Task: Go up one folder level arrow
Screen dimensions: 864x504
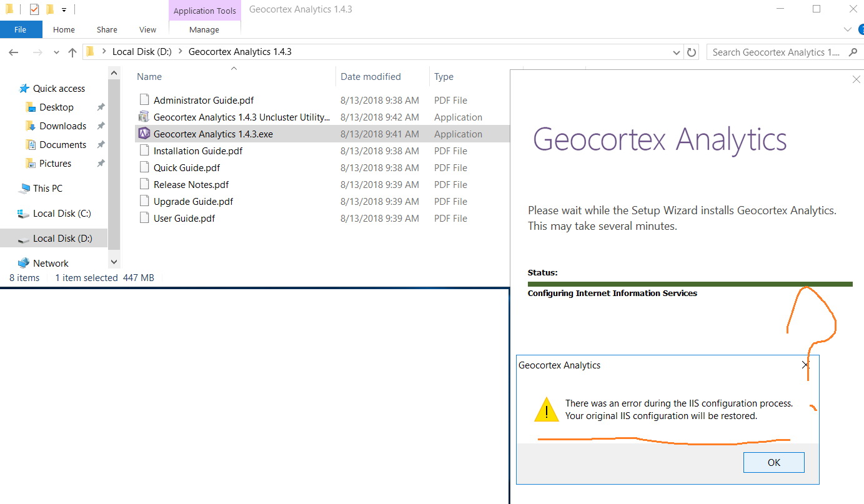Action: (x=72, y=52)
